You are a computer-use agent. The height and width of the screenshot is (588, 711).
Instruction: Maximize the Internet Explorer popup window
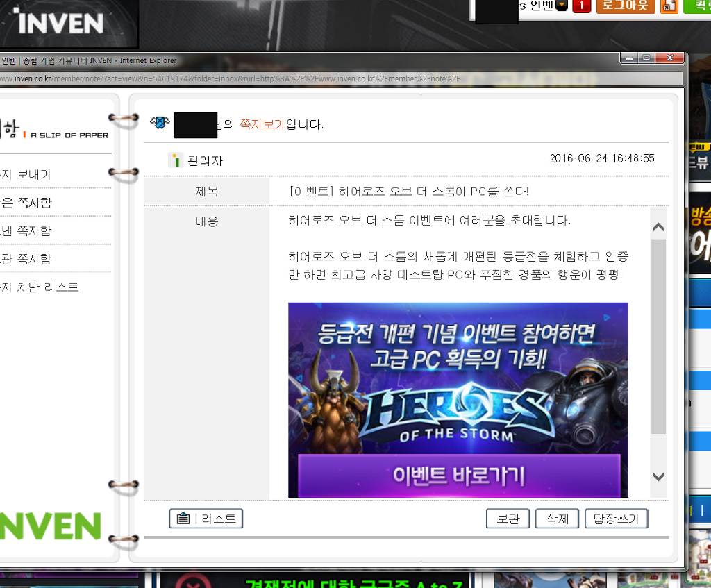(x=646, y=58)
